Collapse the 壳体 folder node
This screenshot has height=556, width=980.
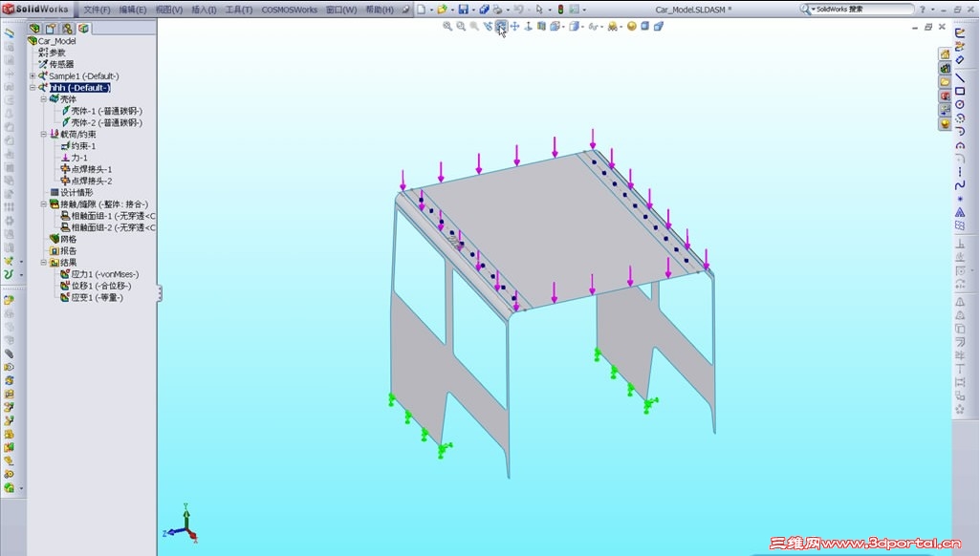[44, 99]
